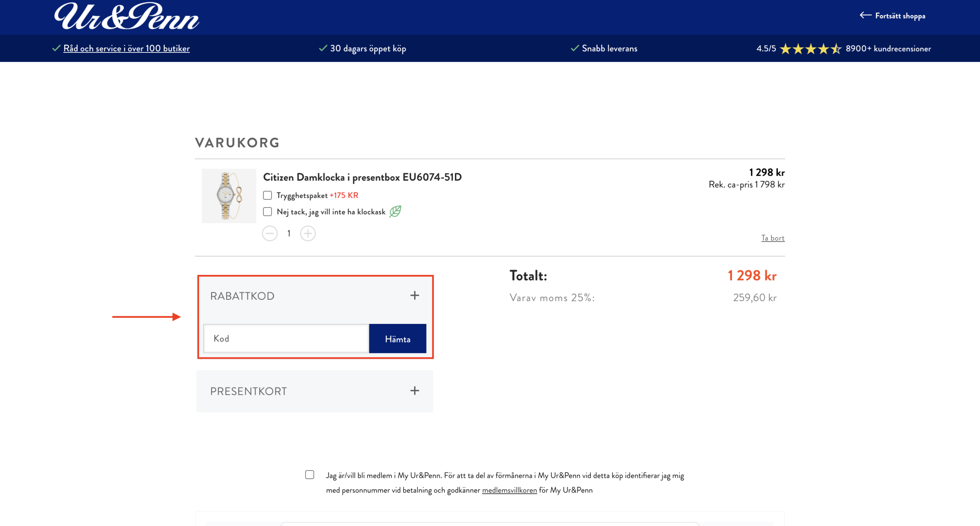980x526 pixels.
Task: Click 'Rek. ca-pris 1 798 kr' text
Action: (x=746, y=185)
